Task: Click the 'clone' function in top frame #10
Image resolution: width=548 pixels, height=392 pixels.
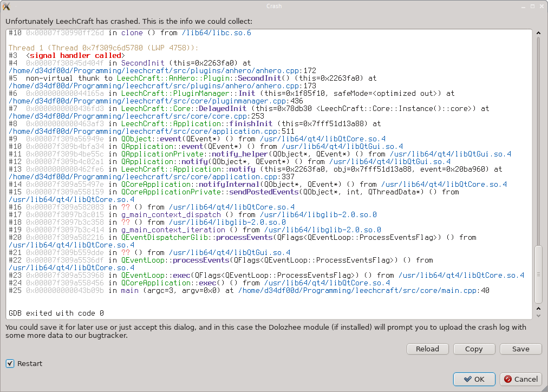Action: pos(132,33)
